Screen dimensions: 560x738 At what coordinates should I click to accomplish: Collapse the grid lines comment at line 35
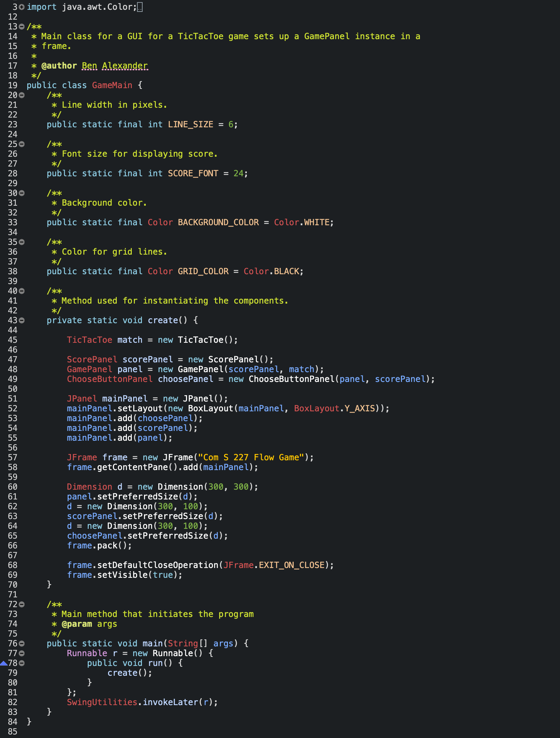(22, 242)
